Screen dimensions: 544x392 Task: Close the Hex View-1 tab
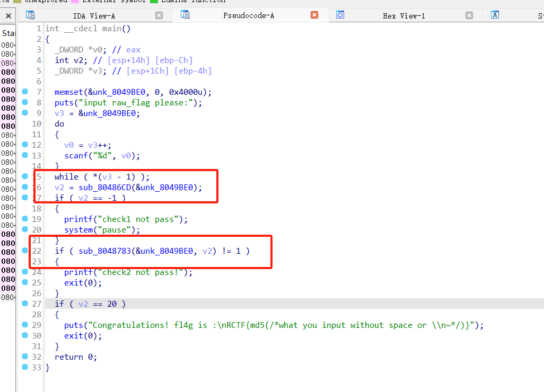point(469,15)
